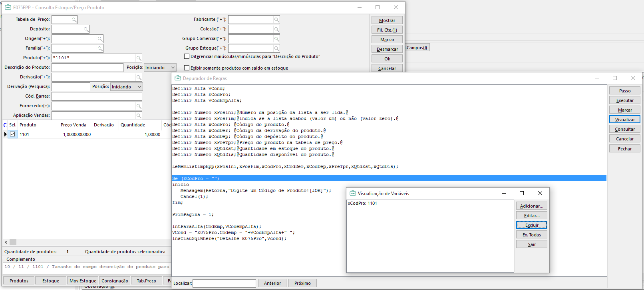Close the Visualização de Variáveis window
Viewport: 644px width, 290px height.
pos(540,193)
